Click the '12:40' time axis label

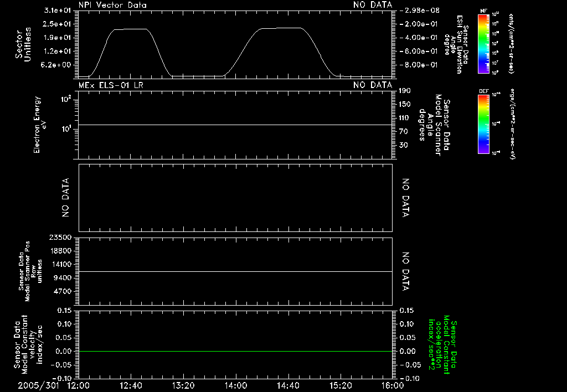click(131, 385)
